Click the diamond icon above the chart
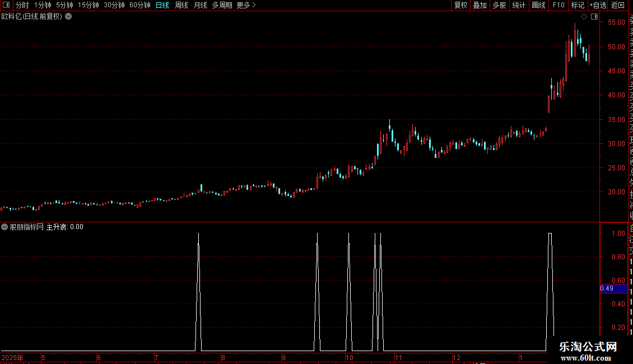Image resolution: width=633 pixels, height=364 pixels. tap(584, 17)
